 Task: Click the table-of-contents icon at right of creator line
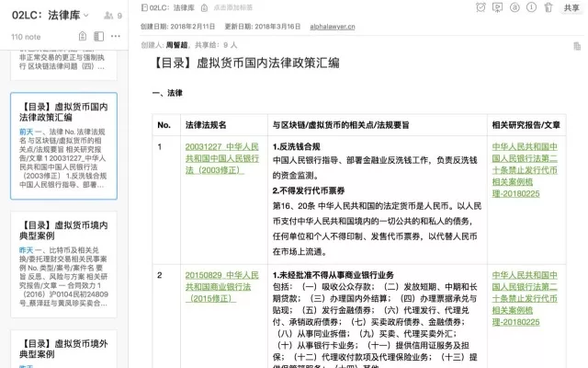577,46
